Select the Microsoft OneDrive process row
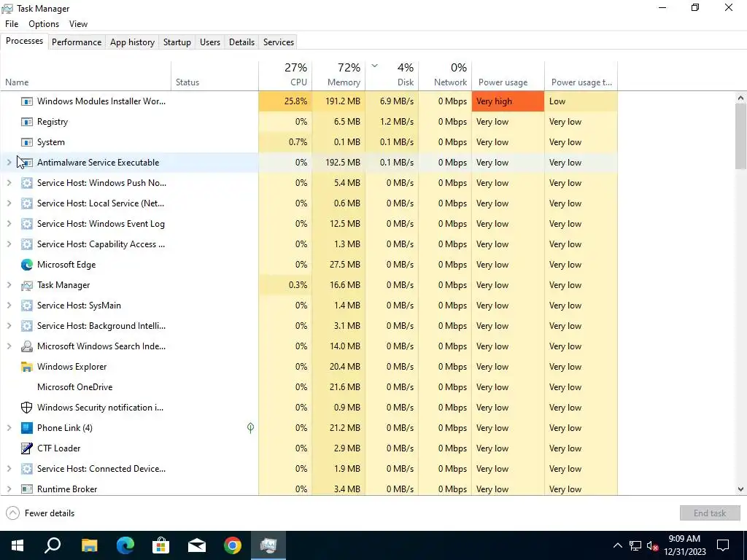747x560 pixels. pos(309,387)
